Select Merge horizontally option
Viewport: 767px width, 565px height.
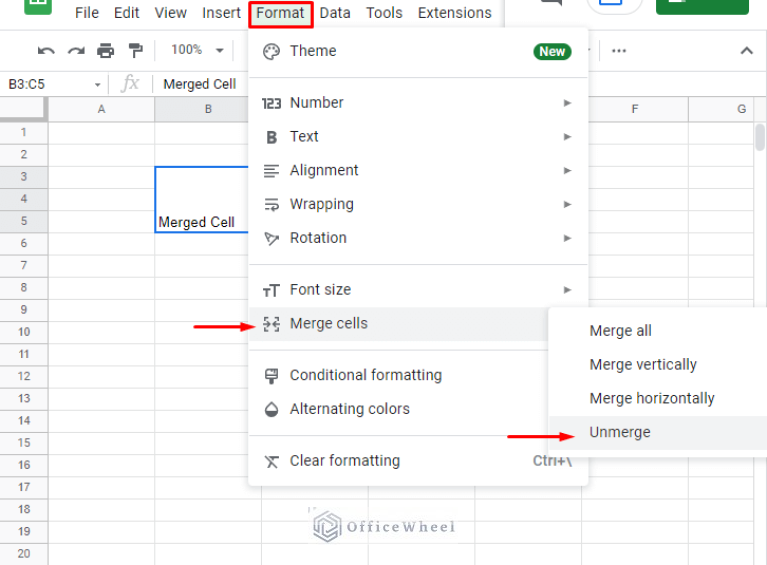(x=652, y=398)
